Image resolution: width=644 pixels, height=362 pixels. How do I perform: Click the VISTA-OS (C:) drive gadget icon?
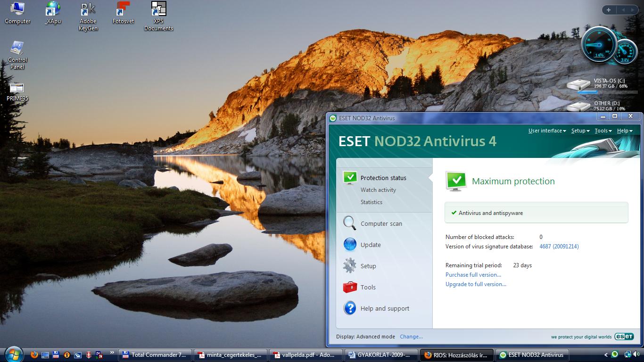(578, 85)
